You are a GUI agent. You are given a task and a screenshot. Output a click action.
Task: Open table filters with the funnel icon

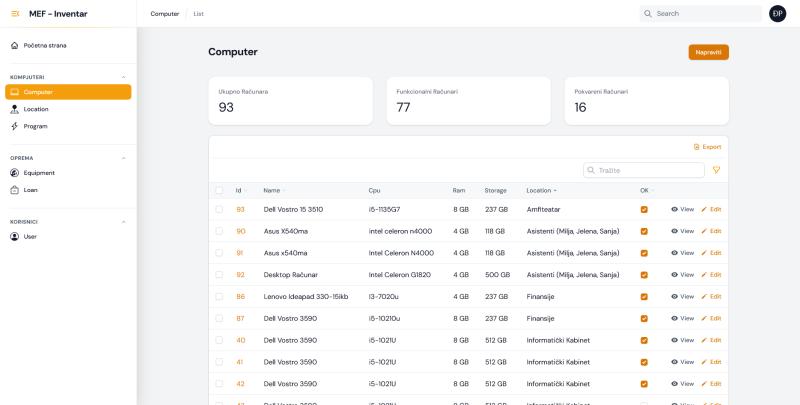pyautogui.click(x=716, y=170)
